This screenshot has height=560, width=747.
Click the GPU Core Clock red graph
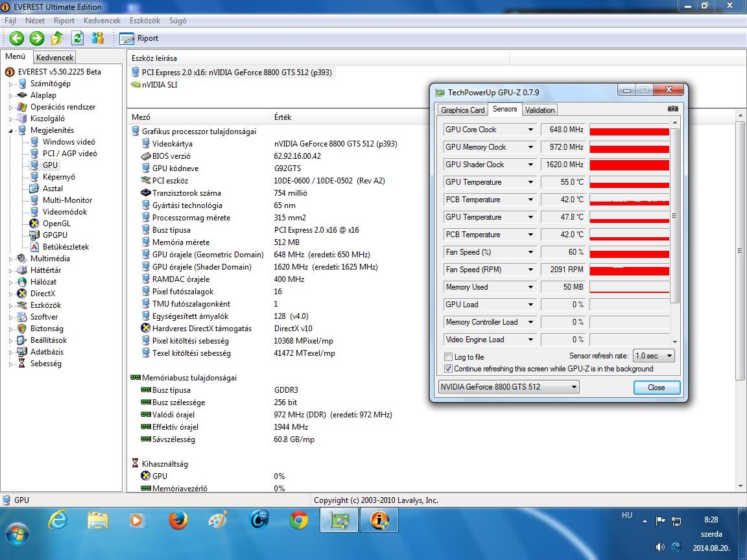(630, 130)
